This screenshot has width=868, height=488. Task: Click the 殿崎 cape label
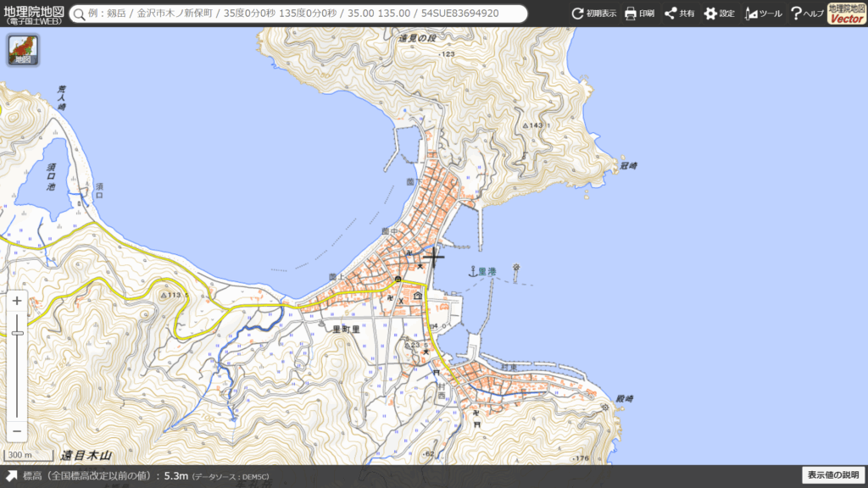coord(625,399)
